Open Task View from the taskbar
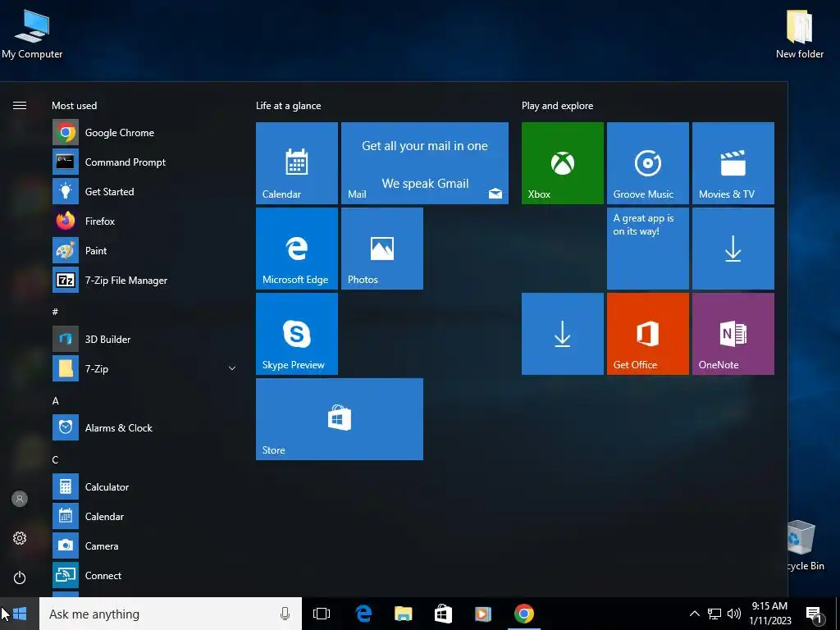The image size is (840, 630). click(x=322, y=614)
